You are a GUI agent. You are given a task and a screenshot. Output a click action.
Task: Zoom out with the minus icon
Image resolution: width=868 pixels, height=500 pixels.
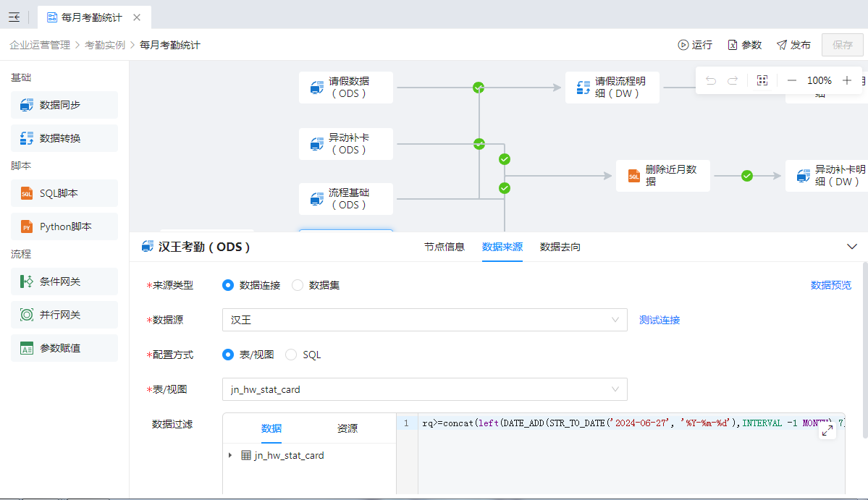tap(792, 81)
